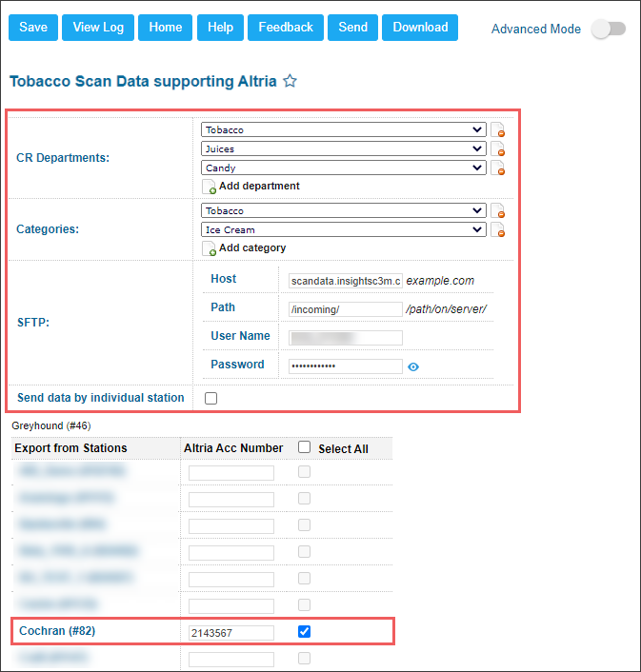
Task: Click the SFTP Host input field
Action: pyautogui.click(x=346, y=281)
